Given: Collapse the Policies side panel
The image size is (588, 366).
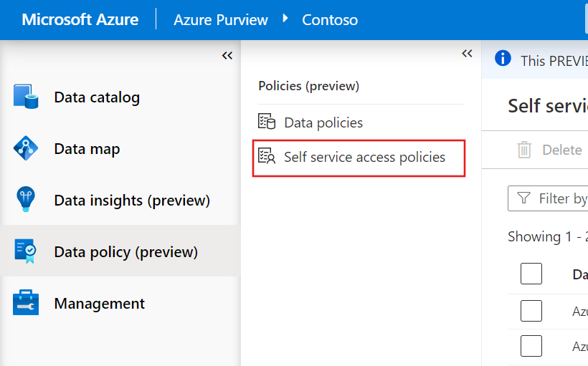Looking at the screenshot, I should [x=467, y=54].
